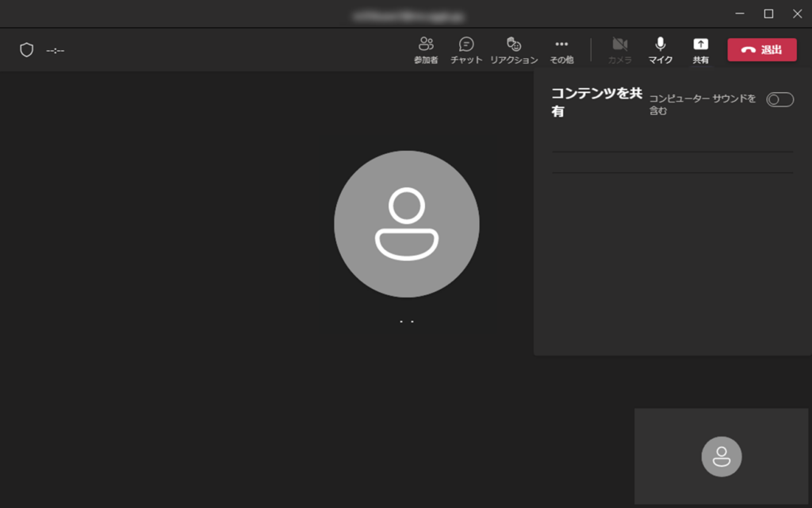
Task: Maximize the meeting window
Action: (768, 13)
